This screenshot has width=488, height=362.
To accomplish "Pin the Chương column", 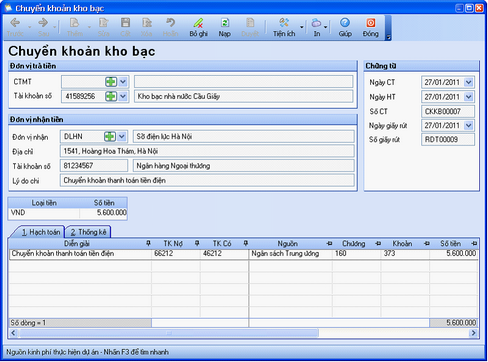I will pyautogui.click(x=378, y=244).
